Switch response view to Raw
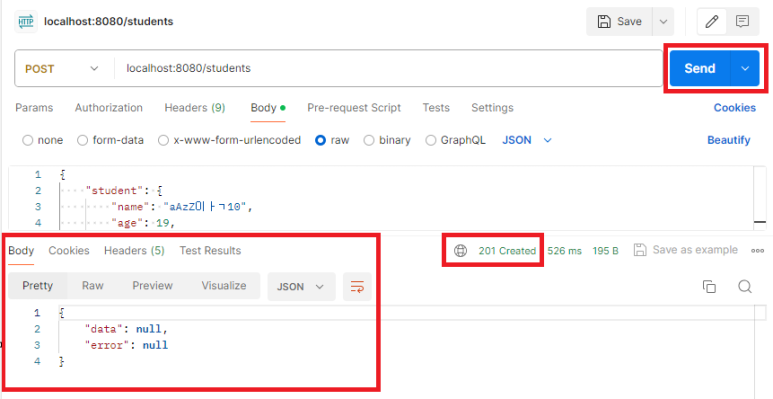Screen dimensions: 773x399 tap(93, 286)
